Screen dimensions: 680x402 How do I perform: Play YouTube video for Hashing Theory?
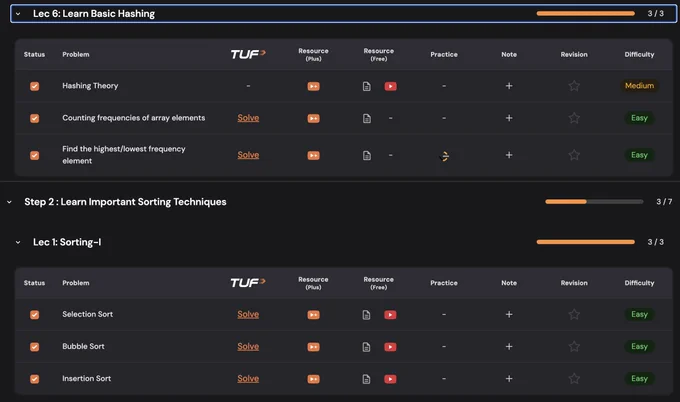pos(390,86)
